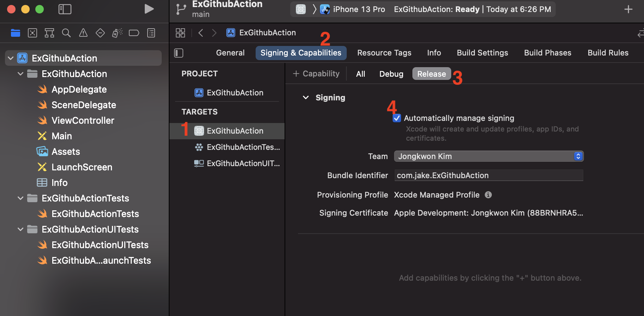Go forward with the right chevron
644x316 pixels.
pos(214,33)
